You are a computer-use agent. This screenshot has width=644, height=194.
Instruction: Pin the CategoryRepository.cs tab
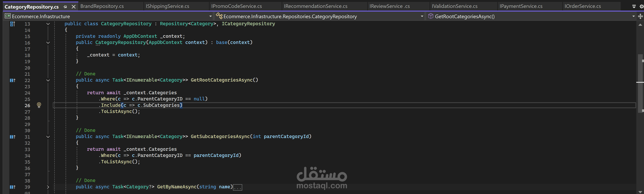click(65, 7)
